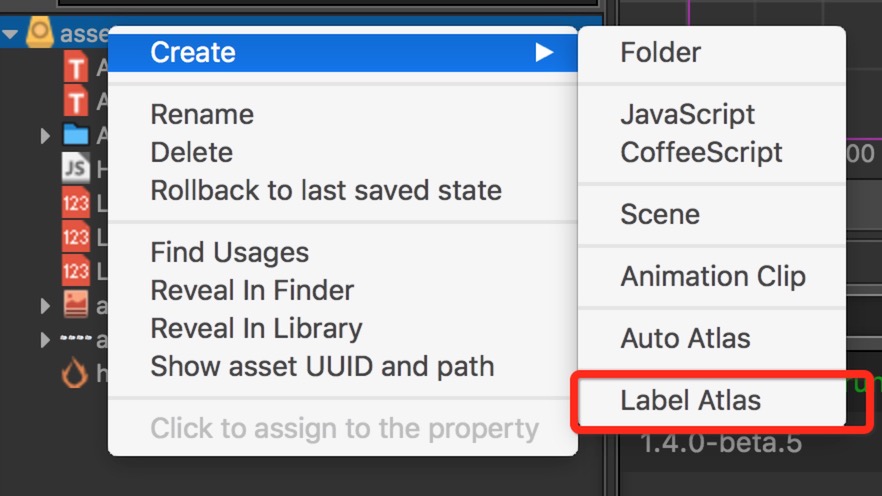
Task: Expand the image texture asset arrow
Action: pos(45,305)
